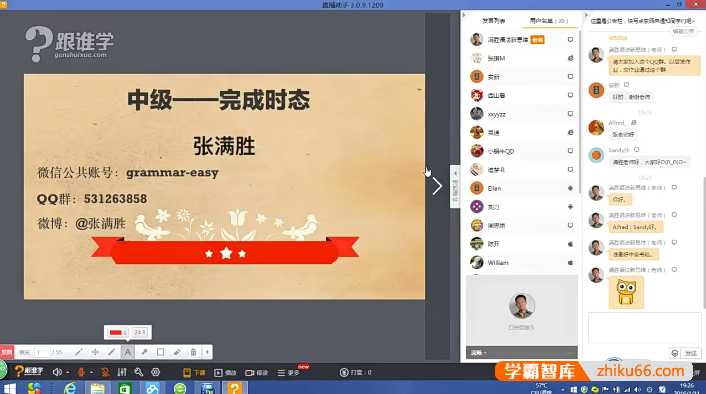This screenshot has width=706, height=394.
Task: Click the chat message input box
Action: (644, 327)
